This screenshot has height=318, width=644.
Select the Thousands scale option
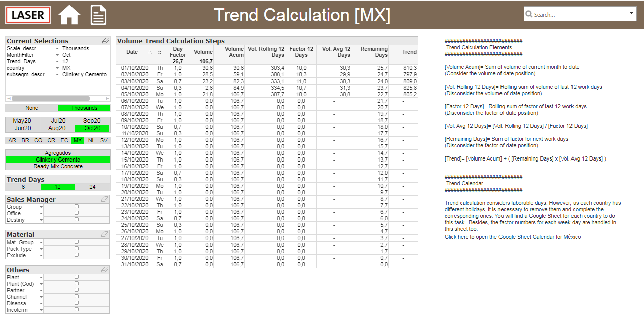coord(84,108)
